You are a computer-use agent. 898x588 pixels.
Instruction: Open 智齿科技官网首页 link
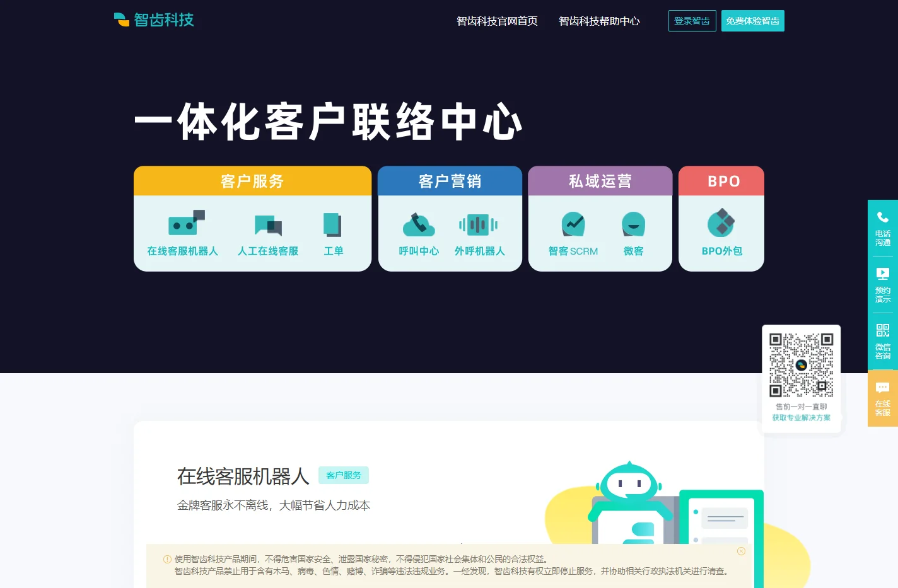click(x=497, y=21)
